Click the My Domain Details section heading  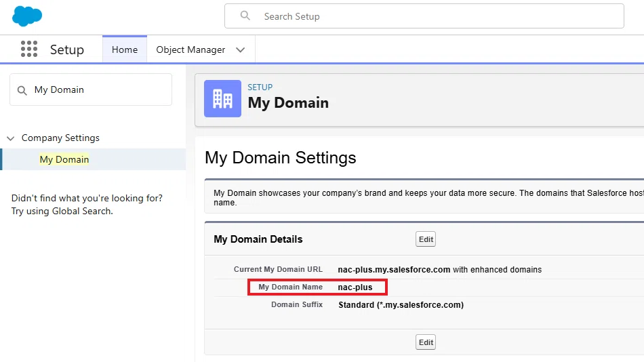tap(258, 239)
